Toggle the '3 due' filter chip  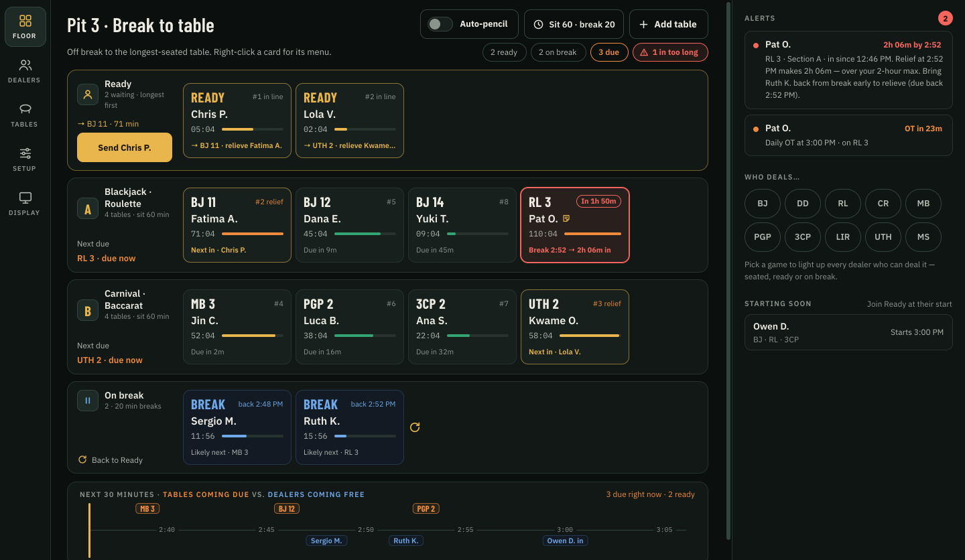point(609,52)
